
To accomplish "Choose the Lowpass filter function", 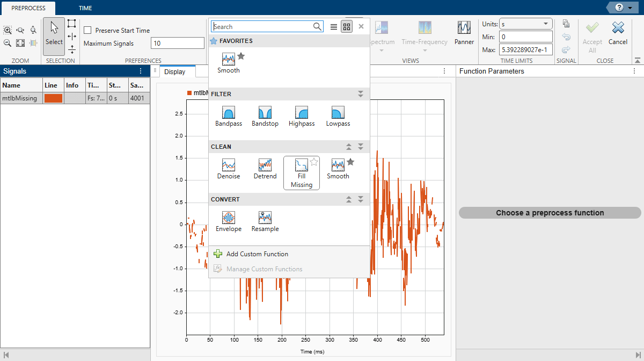I will pyautogui.click(x=338, y=116).
